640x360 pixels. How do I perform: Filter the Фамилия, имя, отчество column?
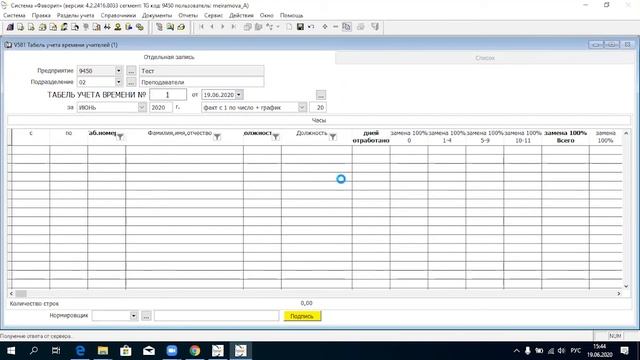(217, 137)
